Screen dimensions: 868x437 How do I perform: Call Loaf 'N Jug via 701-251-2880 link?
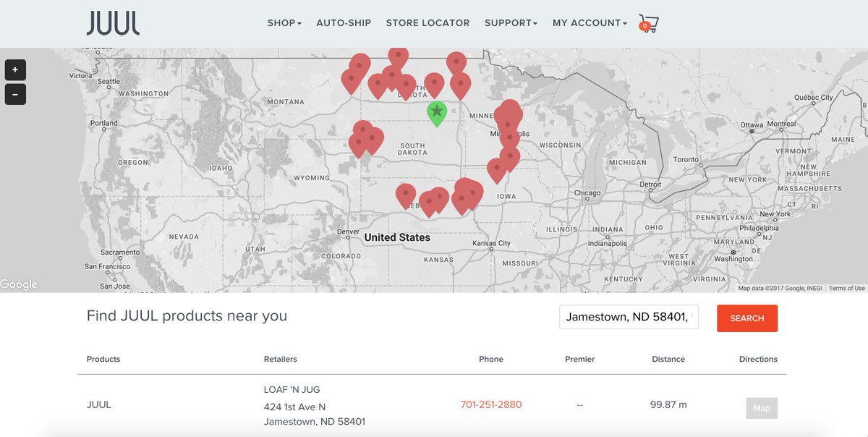(x=491, y=404)
